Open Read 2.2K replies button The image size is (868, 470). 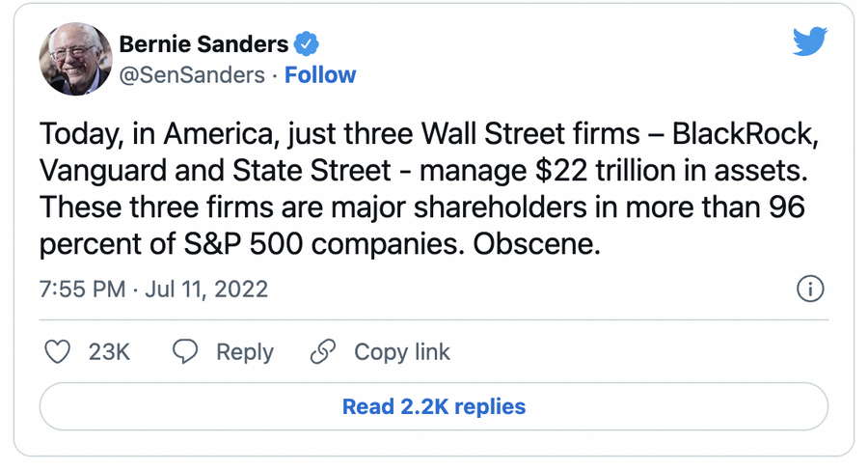click(434, 406)
